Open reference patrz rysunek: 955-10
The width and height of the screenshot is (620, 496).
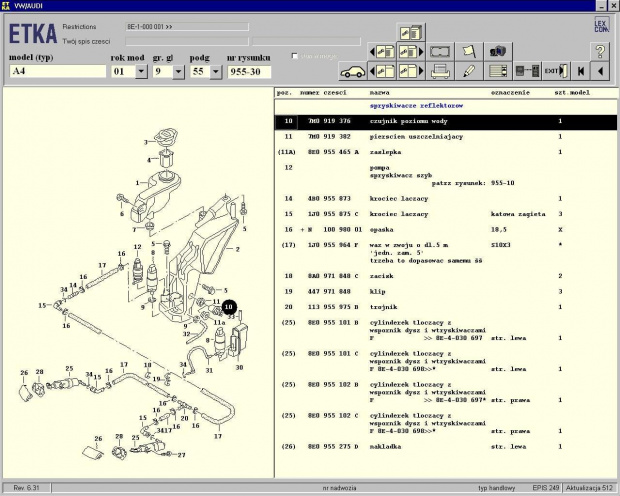[x=473, y=183]
